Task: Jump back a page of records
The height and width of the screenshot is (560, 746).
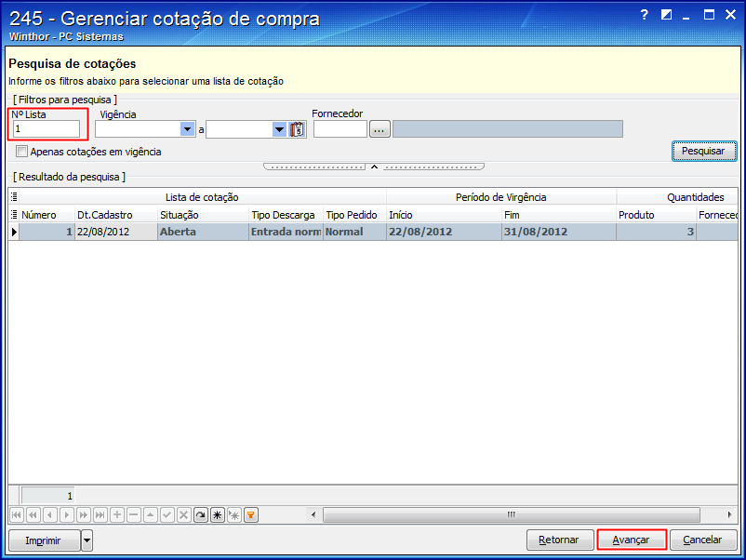Action: pos(33,514)
